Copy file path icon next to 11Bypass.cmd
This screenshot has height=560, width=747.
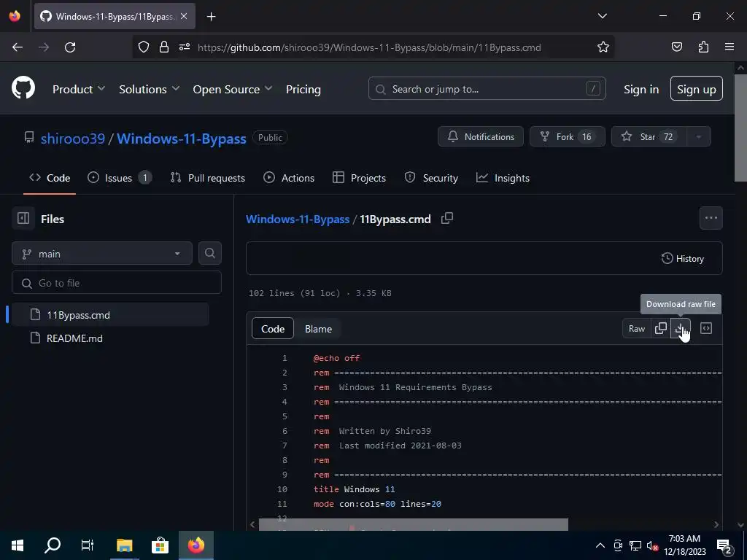click(447, 219)
